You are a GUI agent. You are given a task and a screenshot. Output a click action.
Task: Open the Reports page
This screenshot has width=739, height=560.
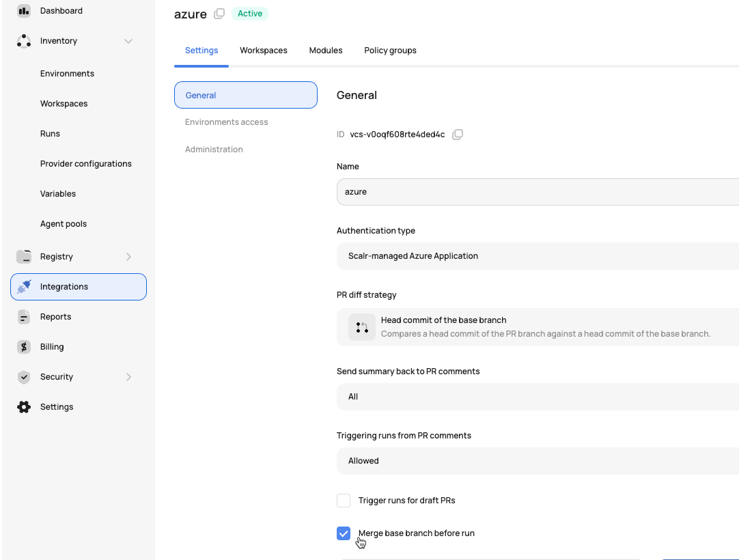pyautogui.click(x=55, y=317)
